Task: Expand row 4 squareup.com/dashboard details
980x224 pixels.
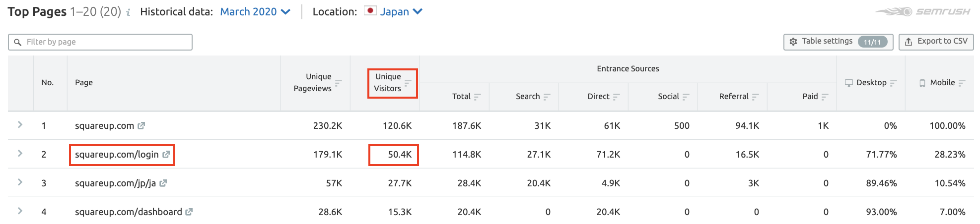Action: coord(20,211)
